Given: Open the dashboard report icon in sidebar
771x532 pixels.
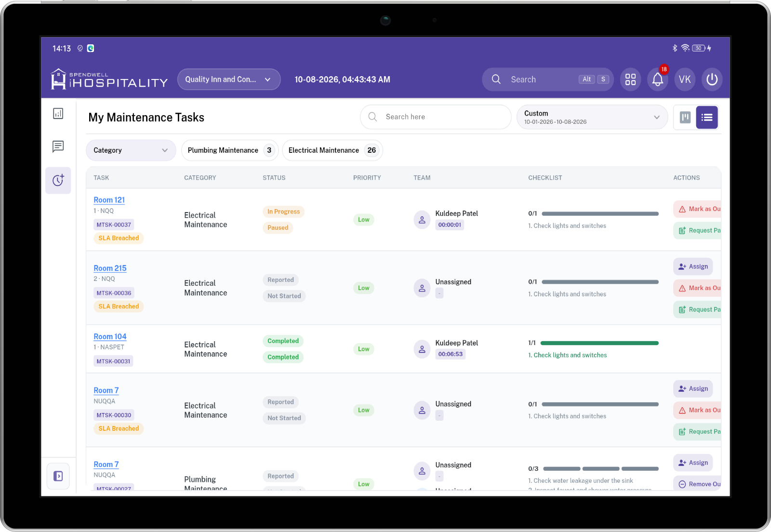Looking at the screenshot, I should click(x=58, y=114).
